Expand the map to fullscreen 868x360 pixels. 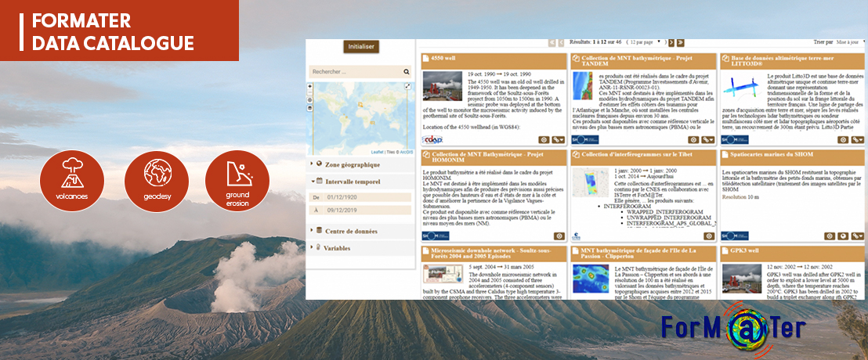(408, 86)
